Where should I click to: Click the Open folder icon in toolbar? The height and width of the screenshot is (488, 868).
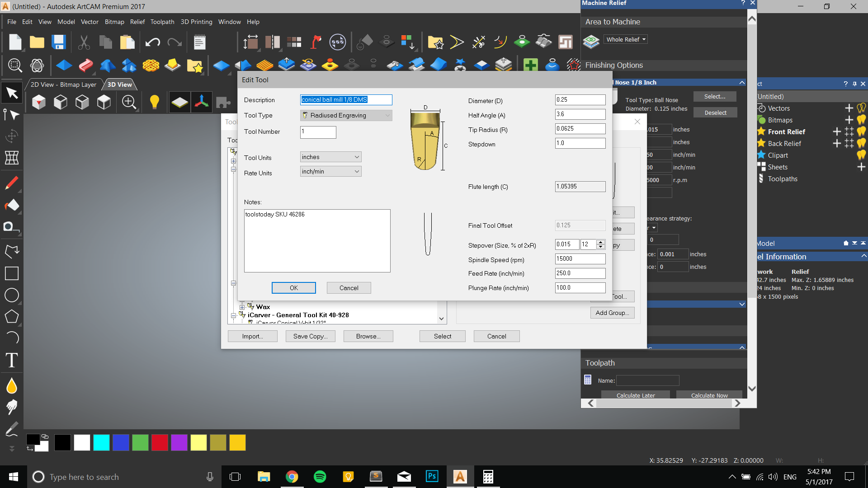[x=37, y=42]
